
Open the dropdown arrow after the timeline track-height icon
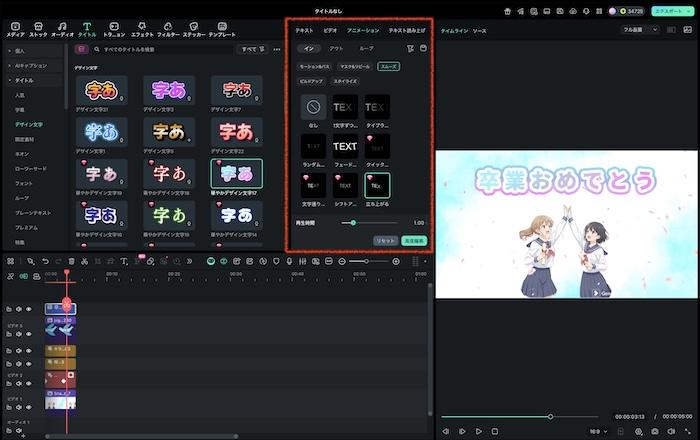(425, 262)
